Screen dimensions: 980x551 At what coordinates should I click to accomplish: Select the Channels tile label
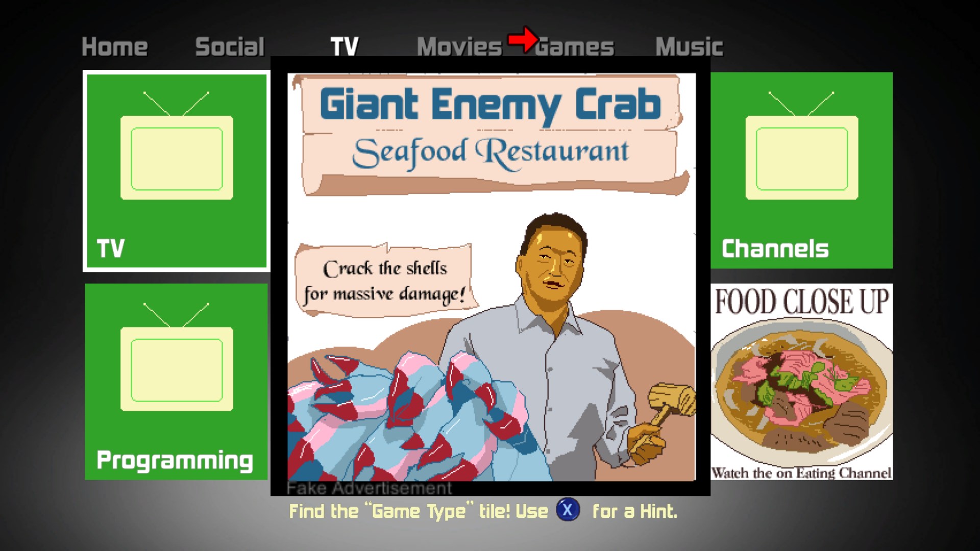click(775, 249)
